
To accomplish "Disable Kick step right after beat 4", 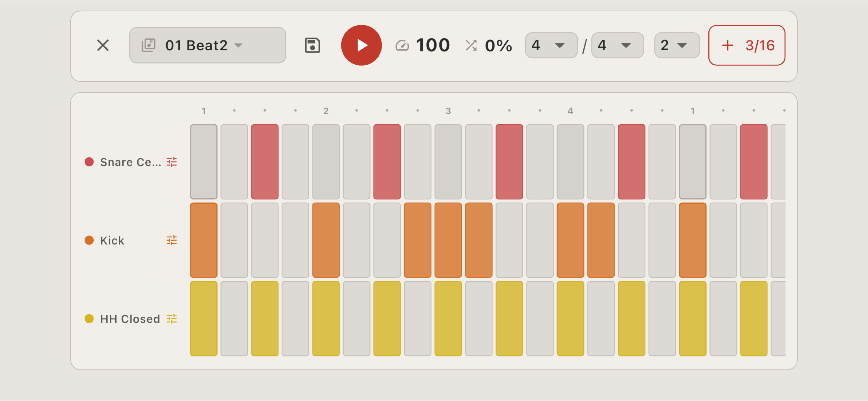I will tap(601, 240).
